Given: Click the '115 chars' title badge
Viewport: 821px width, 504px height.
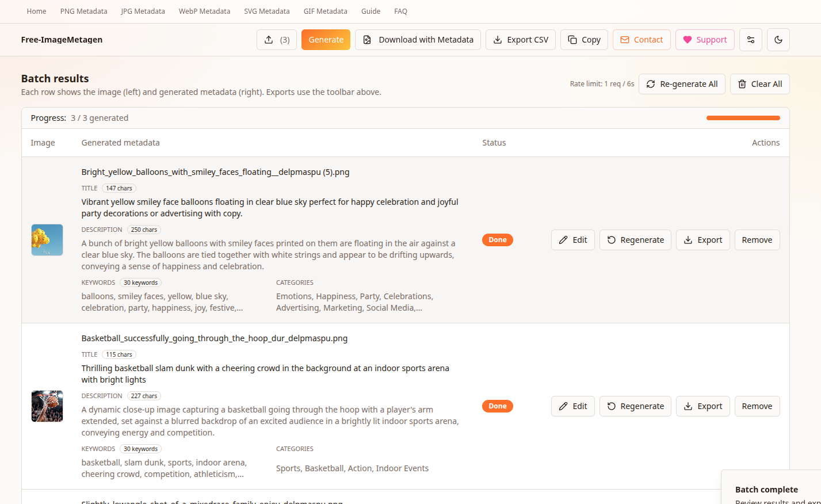Looking at the screenshot, I should pyautogui.click(x=119, y=354).
